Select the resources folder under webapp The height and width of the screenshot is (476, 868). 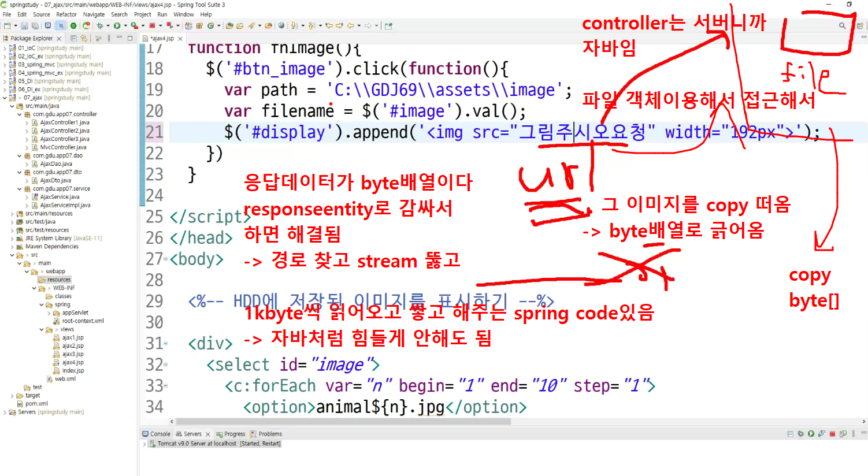(x=55, y=280)
